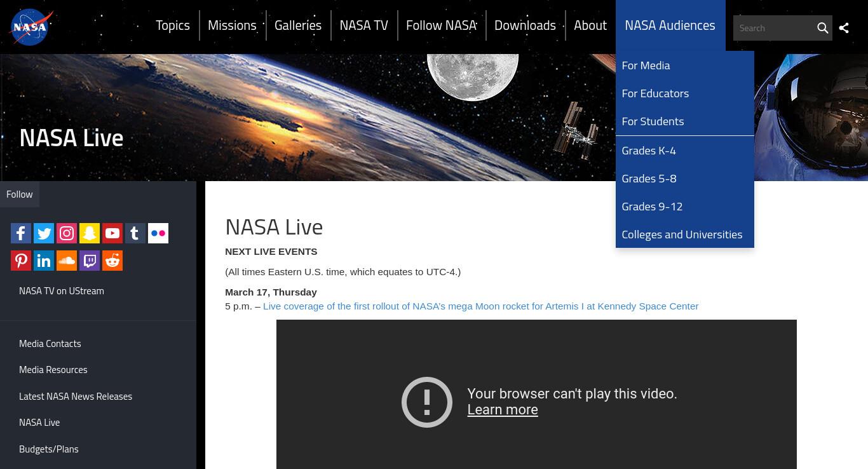Open Budgets/Plans sidebar link
Screen dimensions: 868x469
click(x=49, y=449)
